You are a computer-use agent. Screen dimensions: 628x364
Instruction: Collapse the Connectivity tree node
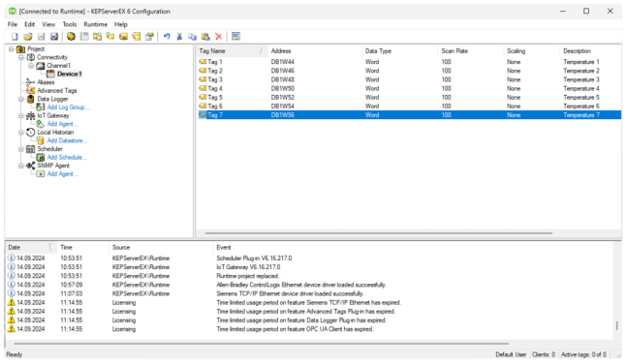pyautogui.click(x=21, y=57)
